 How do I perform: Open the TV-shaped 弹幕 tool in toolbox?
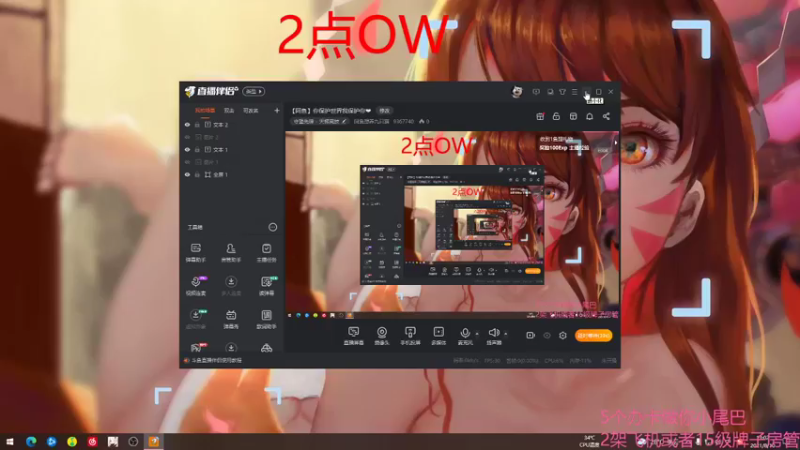(231, 319)
